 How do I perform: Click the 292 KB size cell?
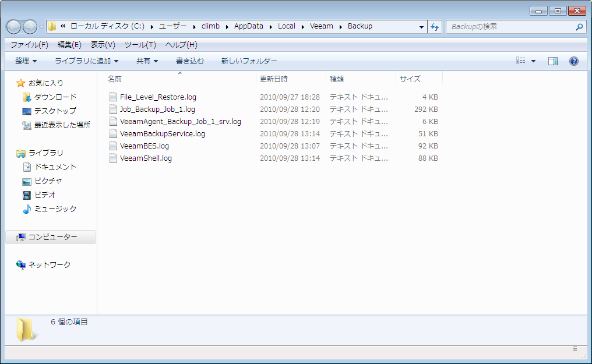[x=426, y=109]
